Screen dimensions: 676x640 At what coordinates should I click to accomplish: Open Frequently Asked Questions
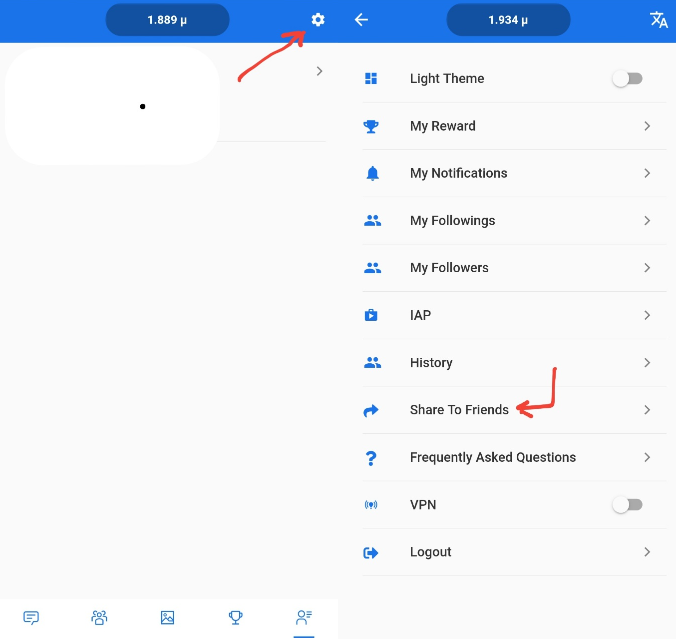[514, 457]
